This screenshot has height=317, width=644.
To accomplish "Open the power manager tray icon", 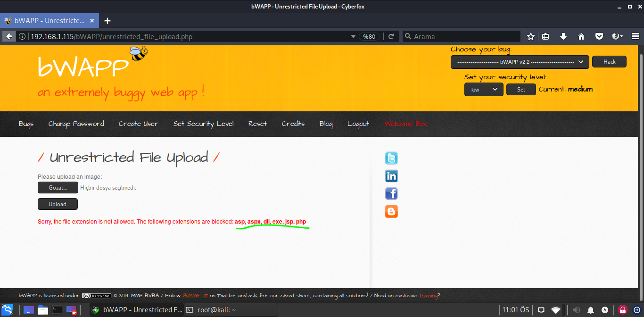I will point(605,310).
